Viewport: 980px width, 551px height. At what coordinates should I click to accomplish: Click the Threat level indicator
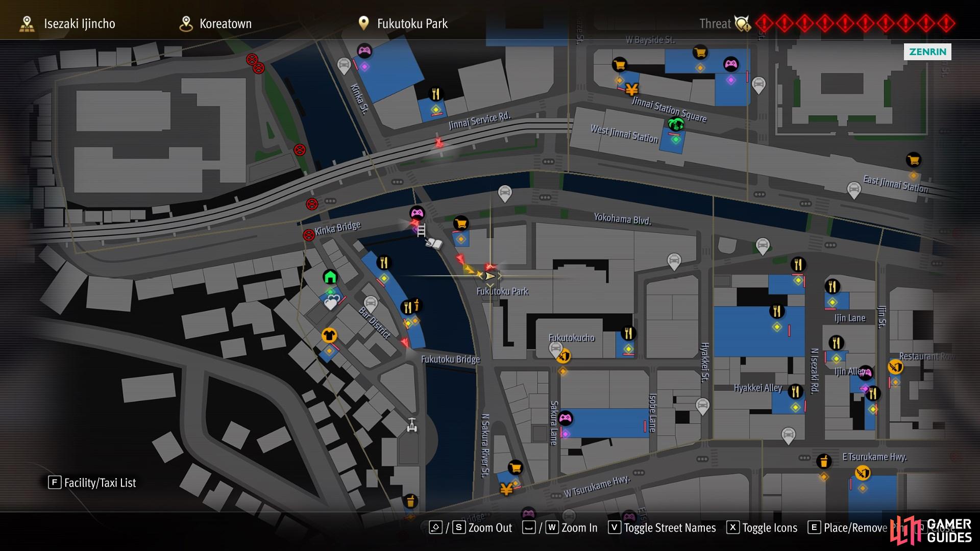[827, 23]
